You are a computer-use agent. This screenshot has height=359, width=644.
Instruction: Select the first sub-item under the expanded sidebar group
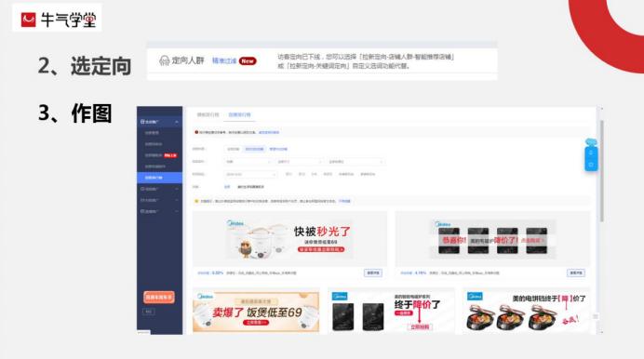(x=152, y=133)
